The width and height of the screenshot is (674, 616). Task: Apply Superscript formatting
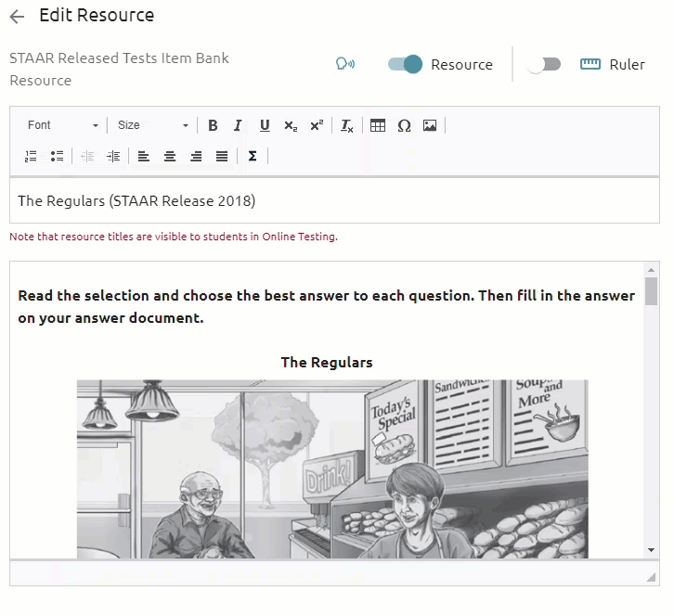317,125
